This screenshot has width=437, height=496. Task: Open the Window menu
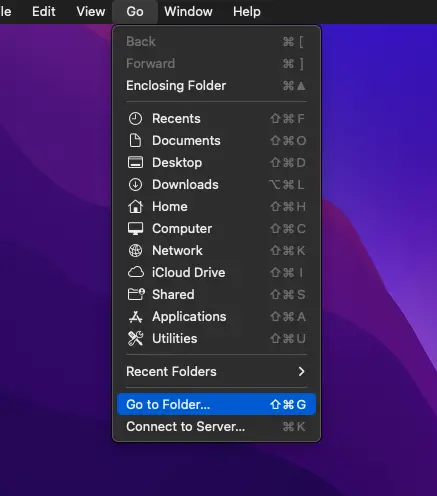click(x=188, y=12)
